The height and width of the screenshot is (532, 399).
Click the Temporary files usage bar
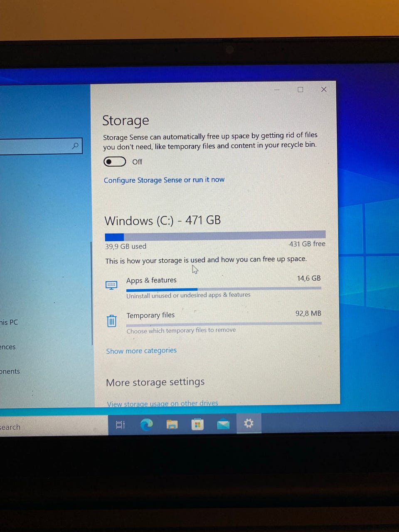(224, 324)
